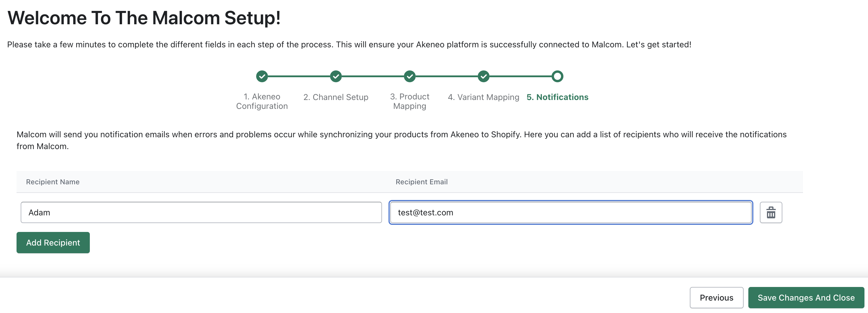The height and width of the screenshot is (313, 868).
Task: Select the '4. Variant Mapping' step label
Action: tap(483, 97)
